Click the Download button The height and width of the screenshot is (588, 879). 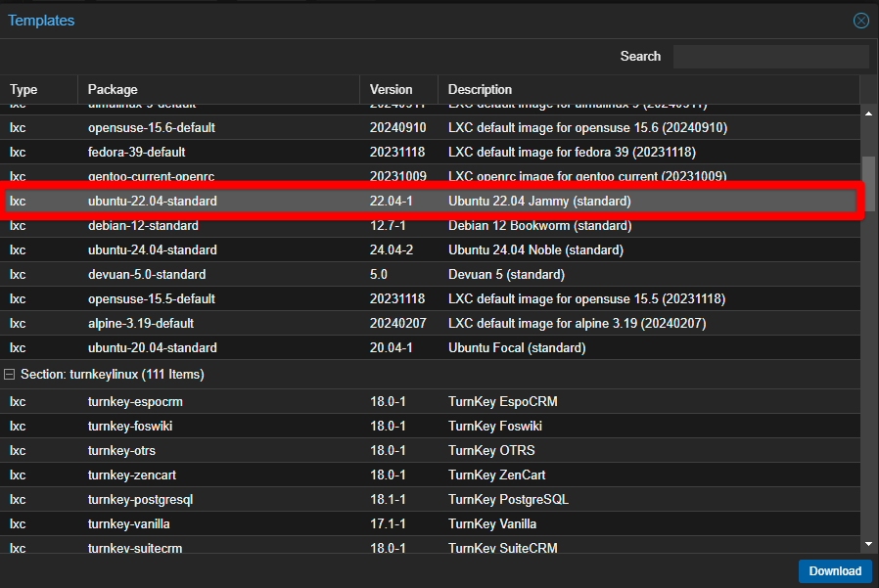pos(834,571)
